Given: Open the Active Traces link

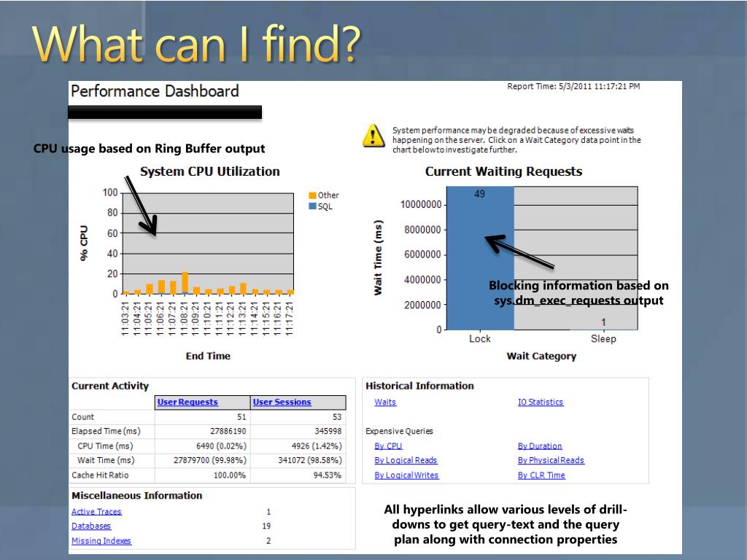Looking at the screenshot, I should coord(96,511).
